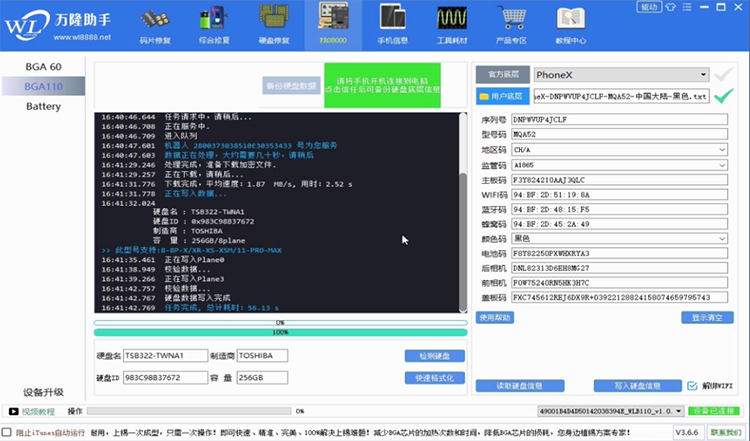Click the 硬盘ID 983C98B37672 field
This screenshot has width=750, height=441.
tap(165, 377)
